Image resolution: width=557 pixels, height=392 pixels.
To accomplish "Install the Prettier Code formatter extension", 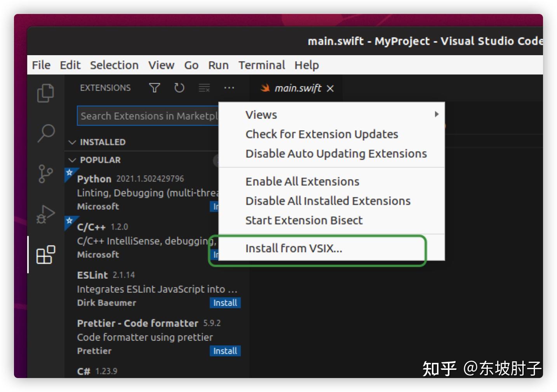I will click(x=225, y=351).
